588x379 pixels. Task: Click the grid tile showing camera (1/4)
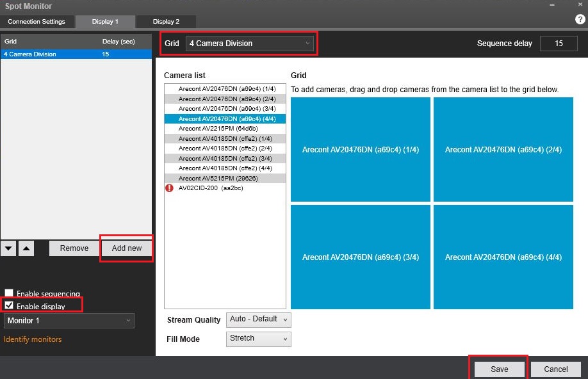tap(361, 150)
